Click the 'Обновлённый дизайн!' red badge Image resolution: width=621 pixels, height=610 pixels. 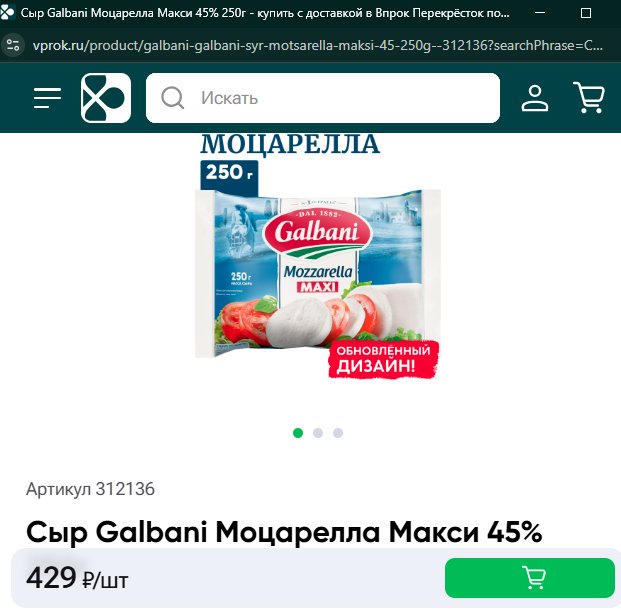pos(384,359)
